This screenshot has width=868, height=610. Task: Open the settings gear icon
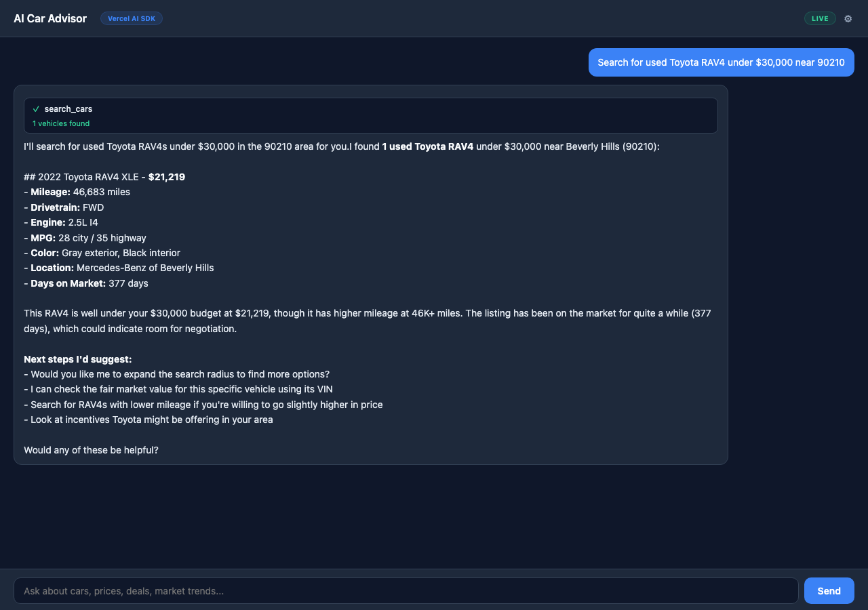(848, 18)
